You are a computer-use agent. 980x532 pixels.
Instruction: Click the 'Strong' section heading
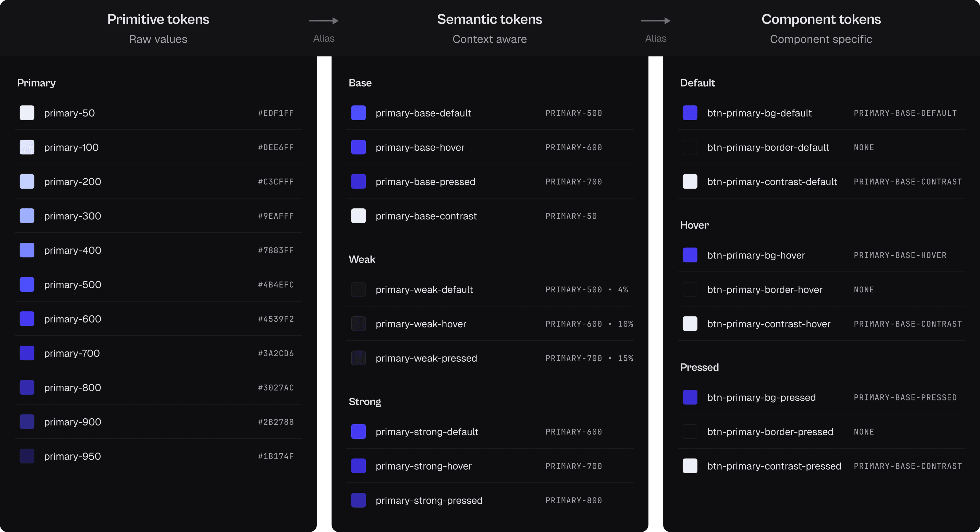365,402
